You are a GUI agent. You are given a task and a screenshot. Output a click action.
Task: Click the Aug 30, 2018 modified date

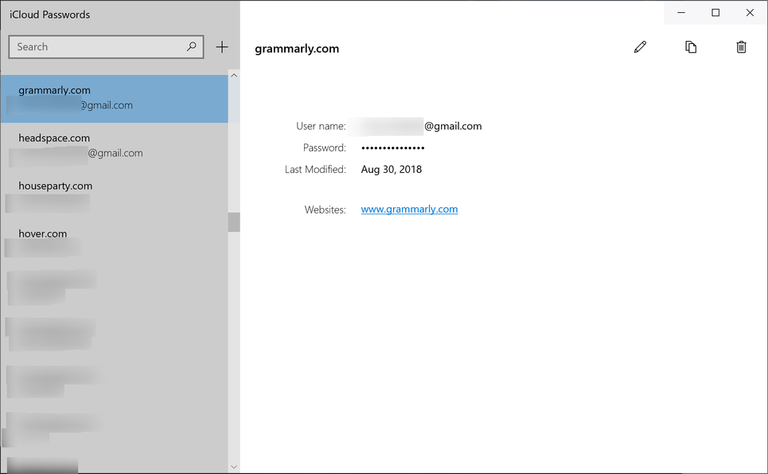[391, 169]
